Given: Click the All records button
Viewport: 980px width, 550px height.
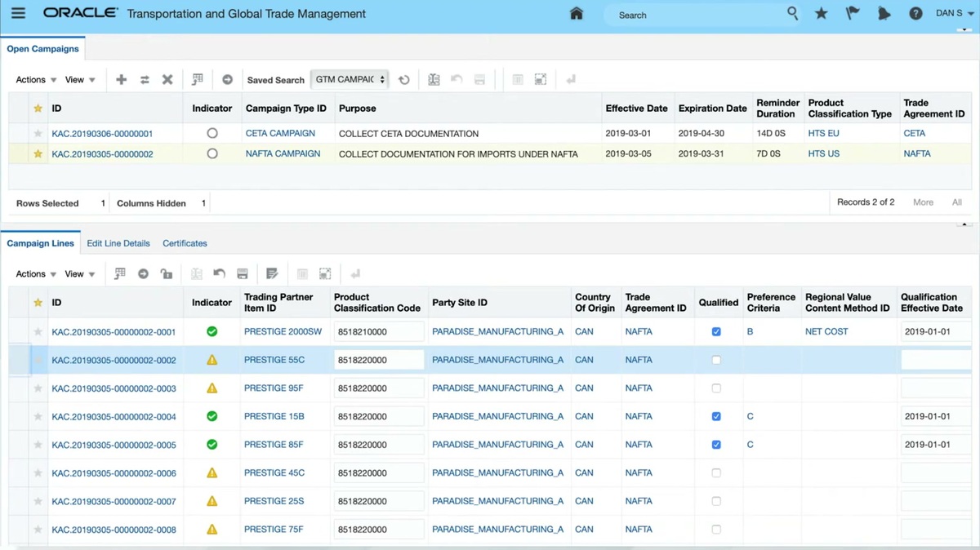Looking at the screenshot, I should [x=957, y=202].
